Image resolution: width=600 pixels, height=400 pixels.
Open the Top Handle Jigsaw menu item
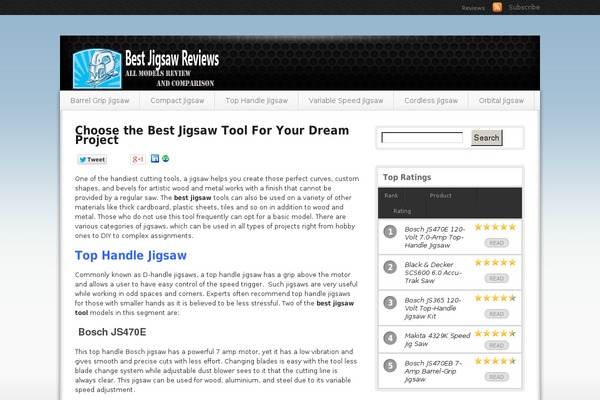(x=256, y=101)
